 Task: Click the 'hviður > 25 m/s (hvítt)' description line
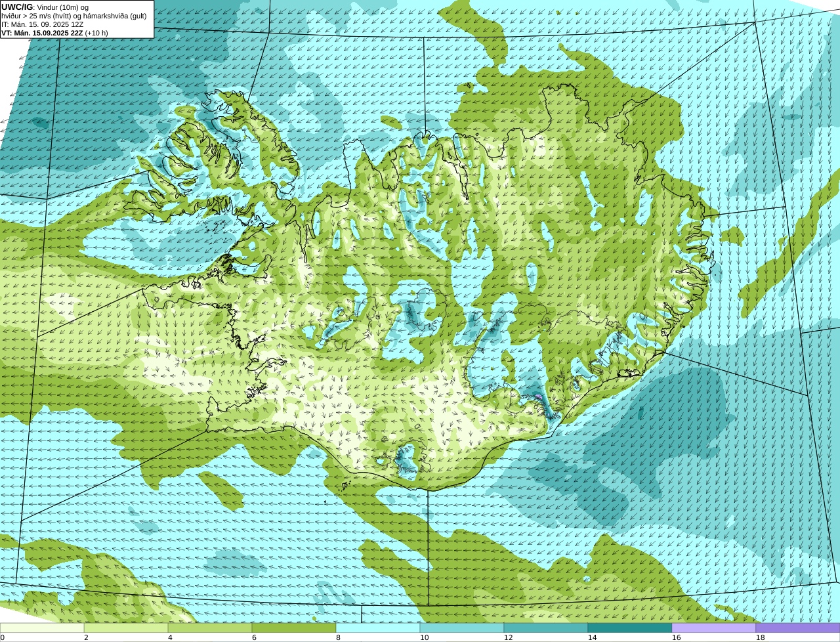tap(74, 16)
